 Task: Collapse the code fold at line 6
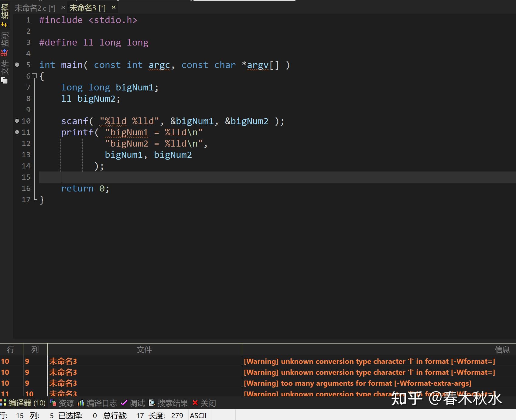click(34, 76)
